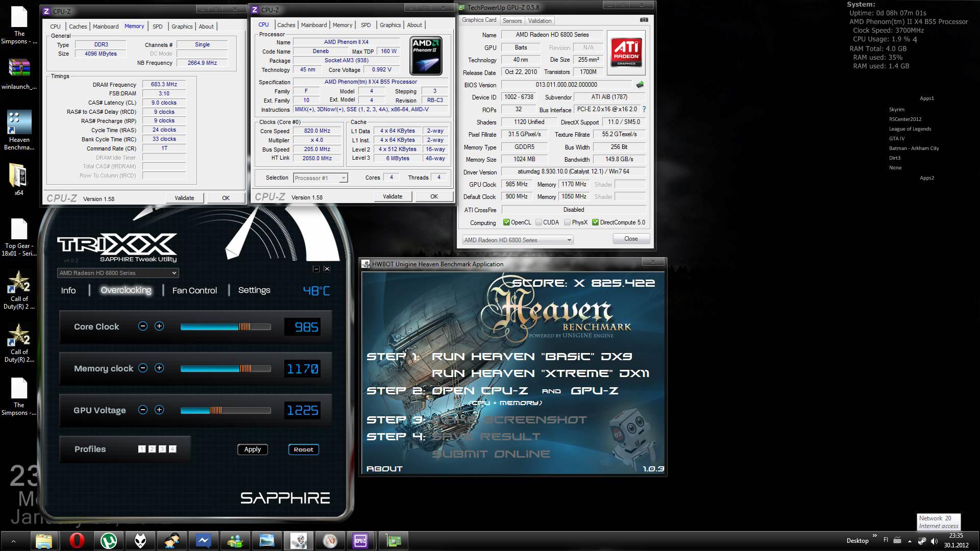Decrease GPU Voltage with minus button

(x=143, y=410)
